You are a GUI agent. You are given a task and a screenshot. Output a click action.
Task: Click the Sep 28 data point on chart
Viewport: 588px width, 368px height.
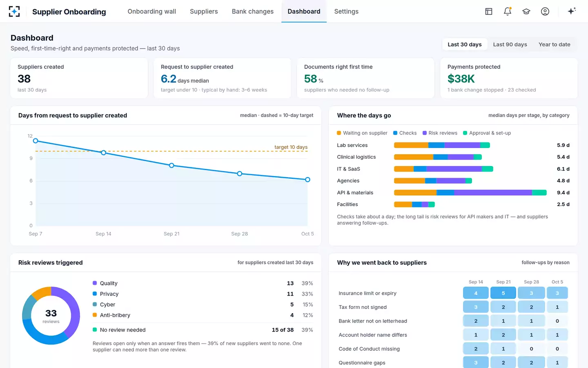[240, 174]
